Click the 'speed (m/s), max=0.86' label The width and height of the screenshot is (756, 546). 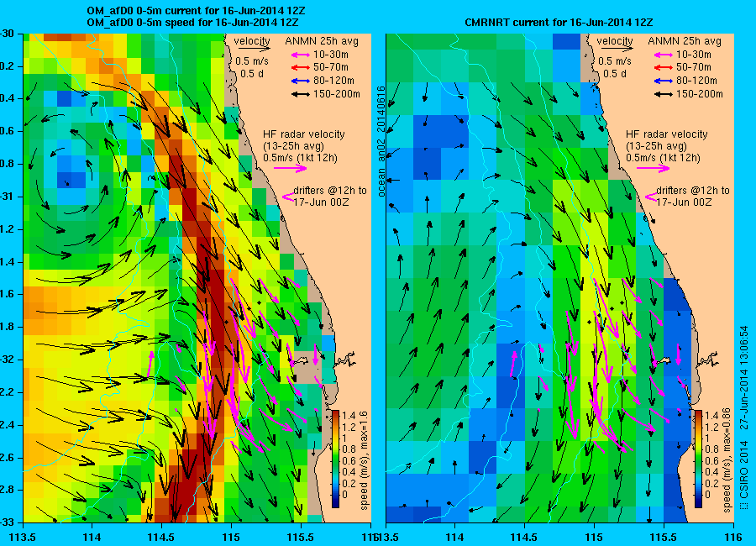pos(727,459)
